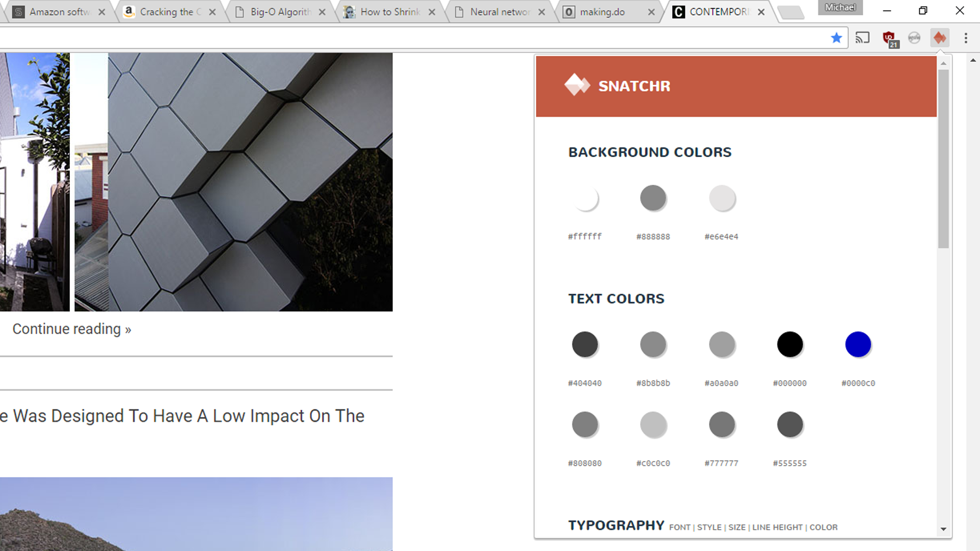Click the blue bookmark star icon

click(x=836, y=38)
